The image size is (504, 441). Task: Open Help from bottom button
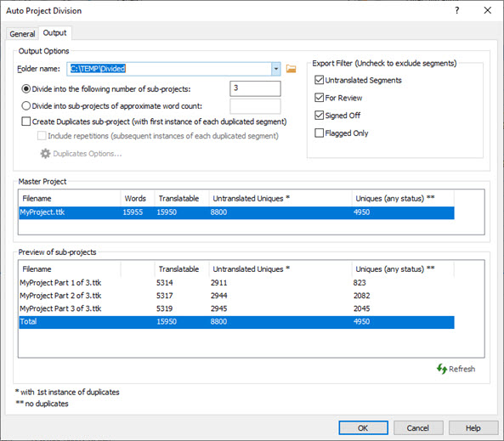coord(473,427)
